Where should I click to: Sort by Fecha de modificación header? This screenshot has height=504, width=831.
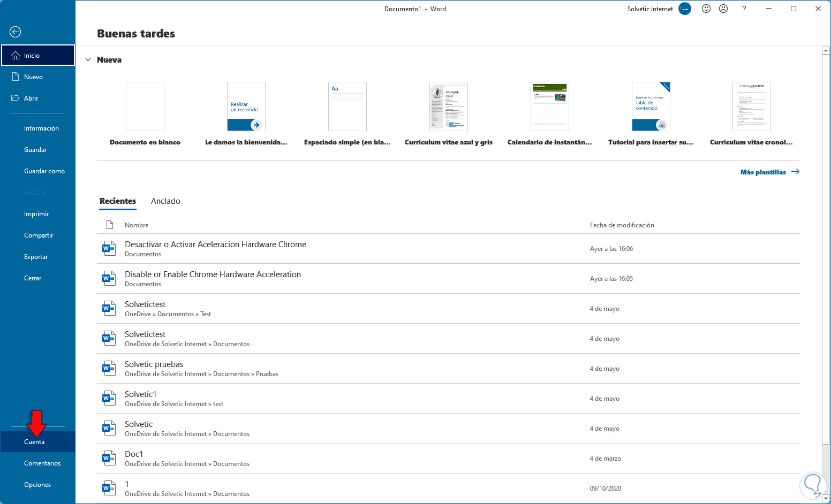tap(622, 225)
